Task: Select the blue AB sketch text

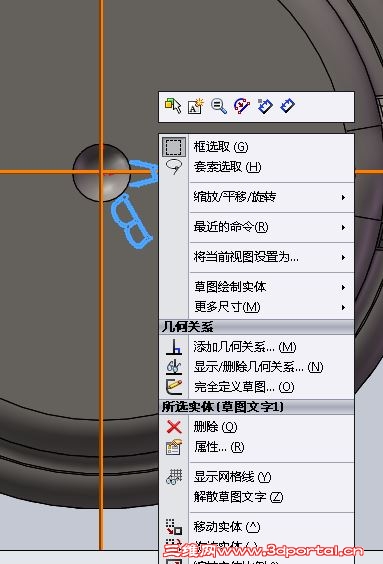Action: coord(132,222)
